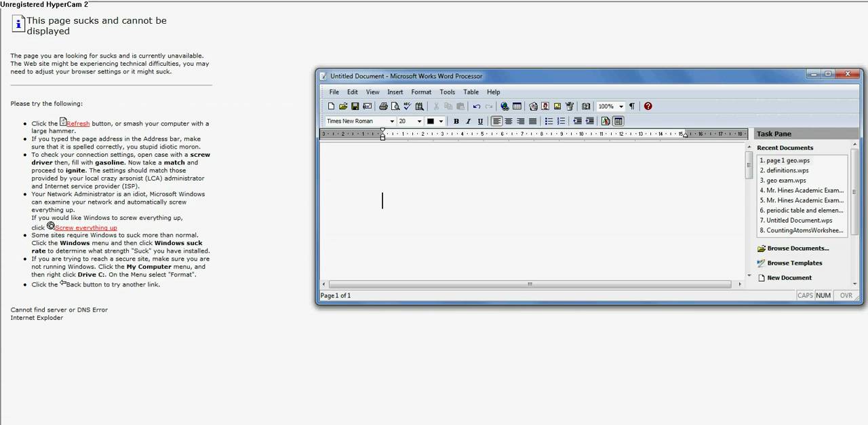868x425 pixels.
Task: Click task pane scroll-down arrow
Action: tap(855, 283)
